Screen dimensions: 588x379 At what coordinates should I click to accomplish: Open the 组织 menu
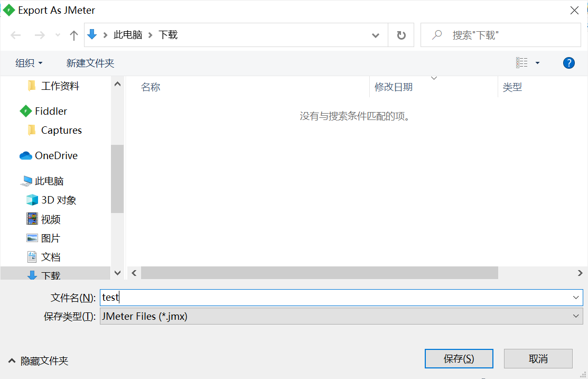29,63
